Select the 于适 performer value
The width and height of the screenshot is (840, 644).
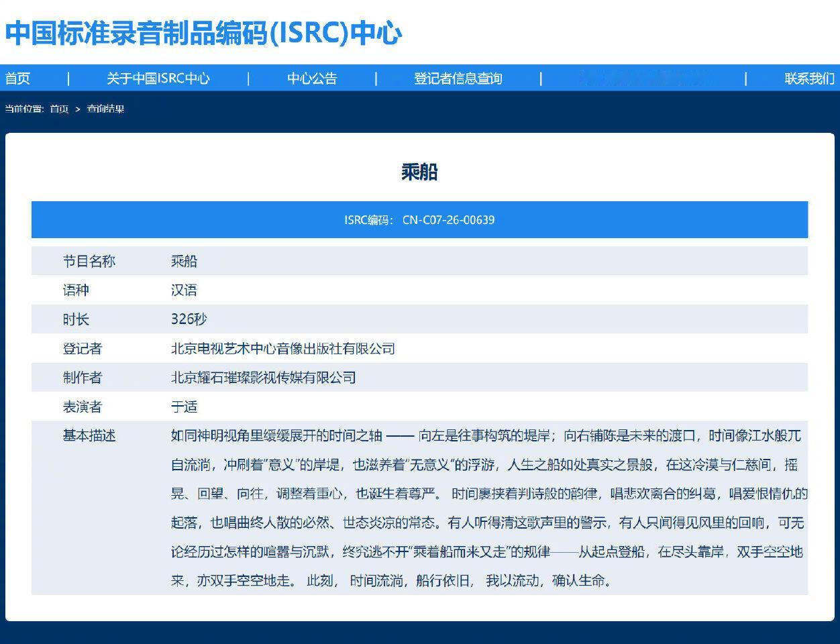[x=184, y=407]
